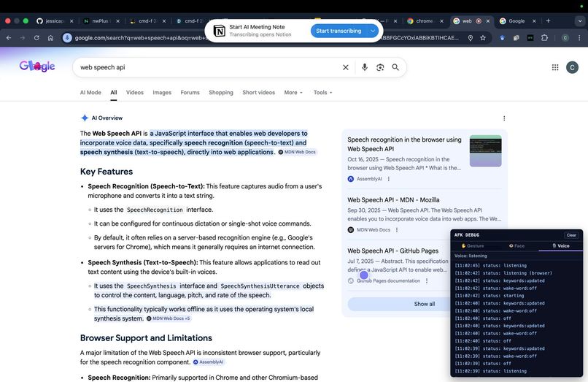Select the Shopping search tab
This screenshot has height=382, width=588.
pos(221,93)
